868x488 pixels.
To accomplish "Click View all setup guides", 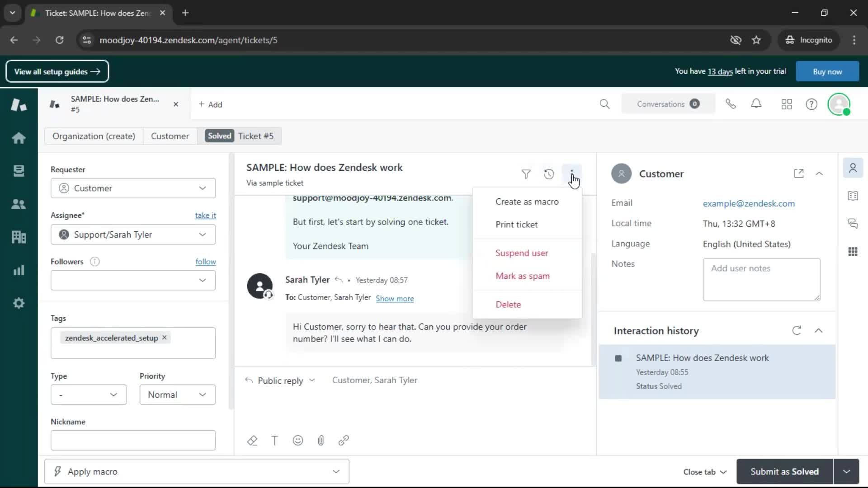I will [x=57, y=71].
